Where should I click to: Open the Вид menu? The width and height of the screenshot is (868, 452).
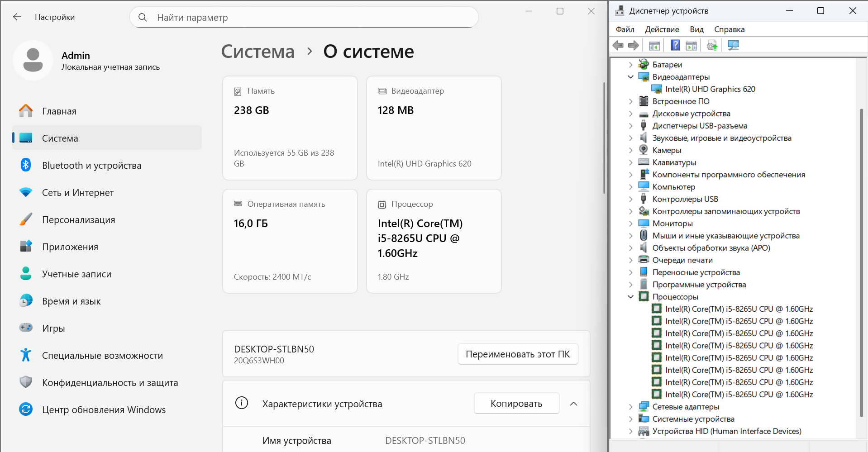click(x=696, y=29)
